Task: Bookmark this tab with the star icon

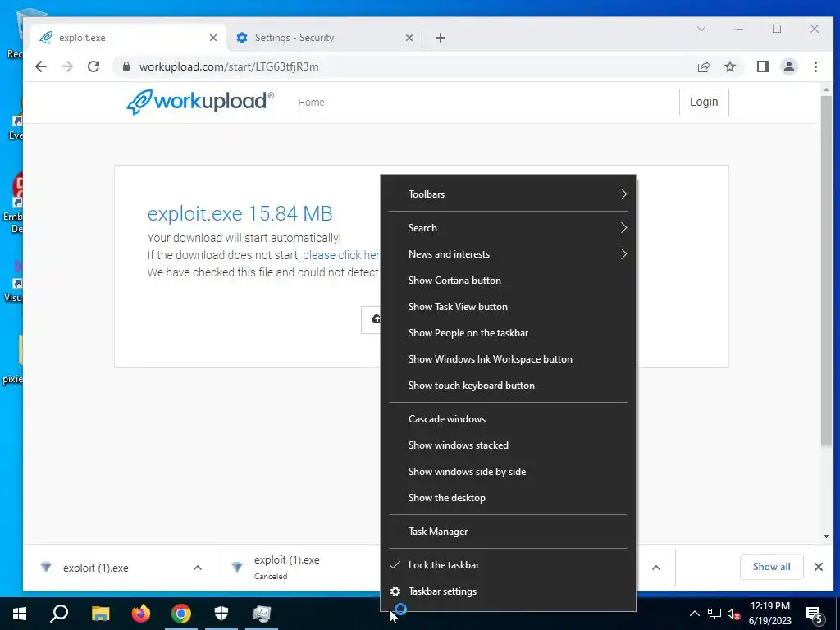Action: 729,66
